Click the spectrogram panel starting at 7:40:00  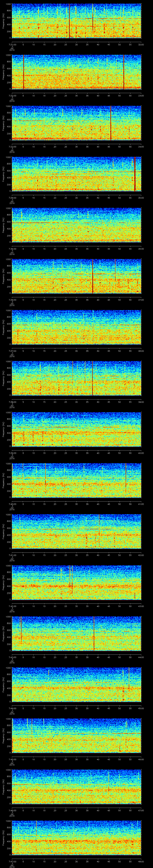77,481
